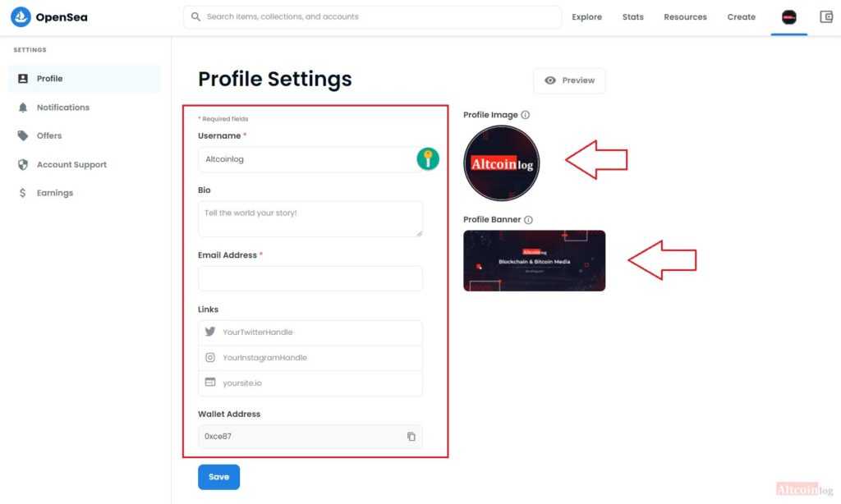Open the Stats menu
The height and width of the screenshot is (504, 841).
coord(632,17)
